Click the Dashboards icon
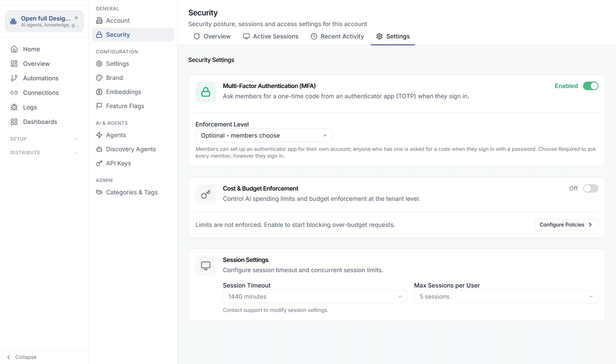This screenshot has width=616, height=364. [14, 122]
